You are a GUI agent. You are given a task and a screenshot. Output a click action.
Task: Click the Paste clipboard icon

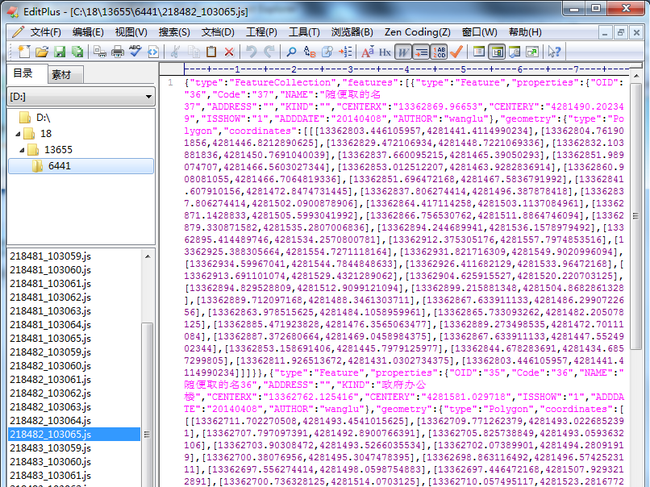(x=211, y=52)
